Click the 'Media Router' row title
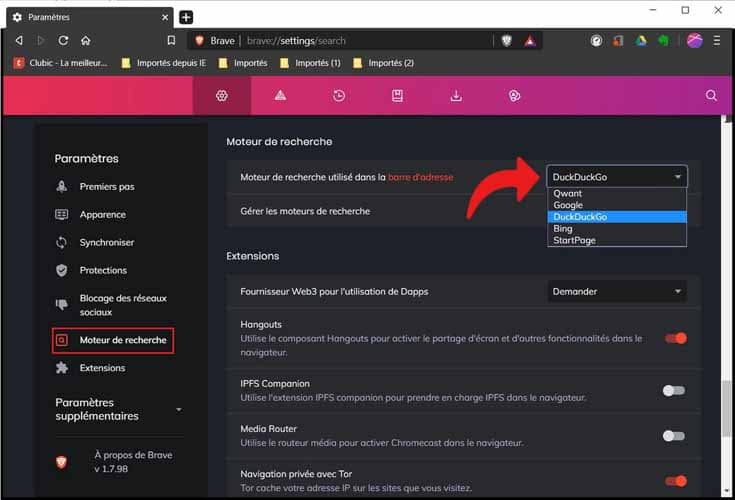 click(269, 428)
